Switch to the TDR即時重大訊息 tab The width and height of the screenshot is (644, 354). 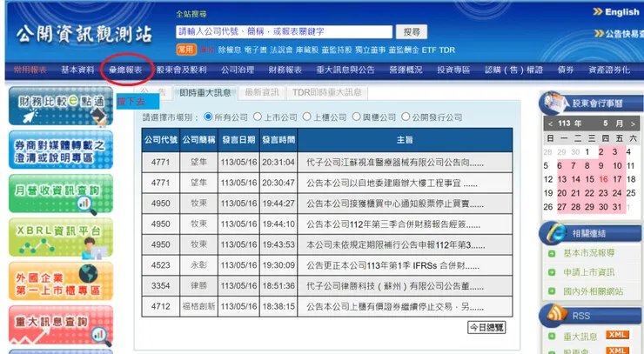pos(327,92)
